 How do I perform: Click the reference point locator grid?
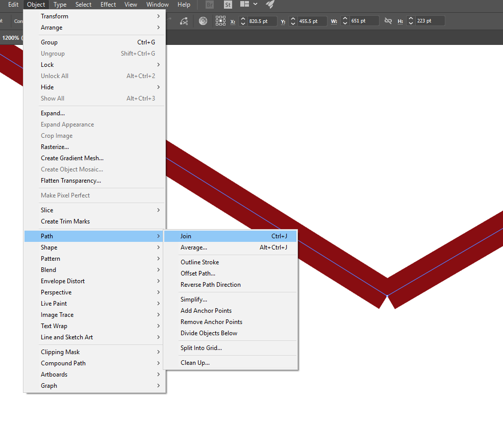[221, 21]
